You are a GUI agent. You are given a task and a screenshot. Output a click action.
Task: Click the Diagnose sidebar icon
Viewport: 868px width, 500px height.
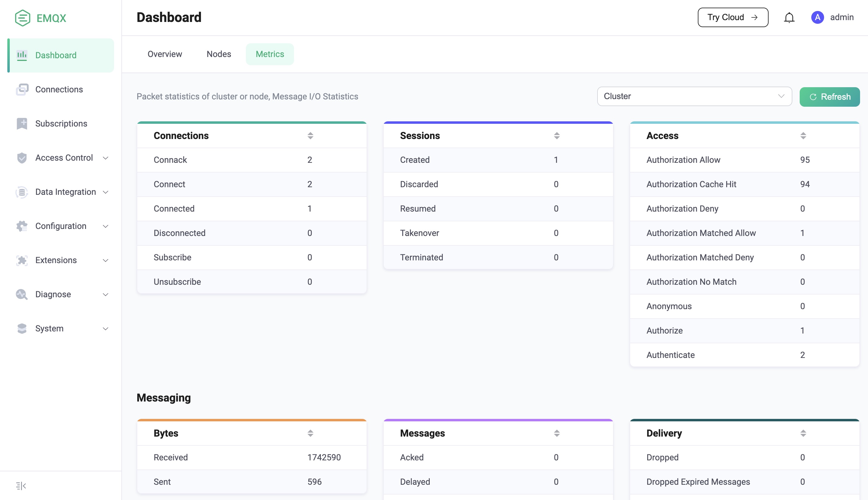(22, 294)
